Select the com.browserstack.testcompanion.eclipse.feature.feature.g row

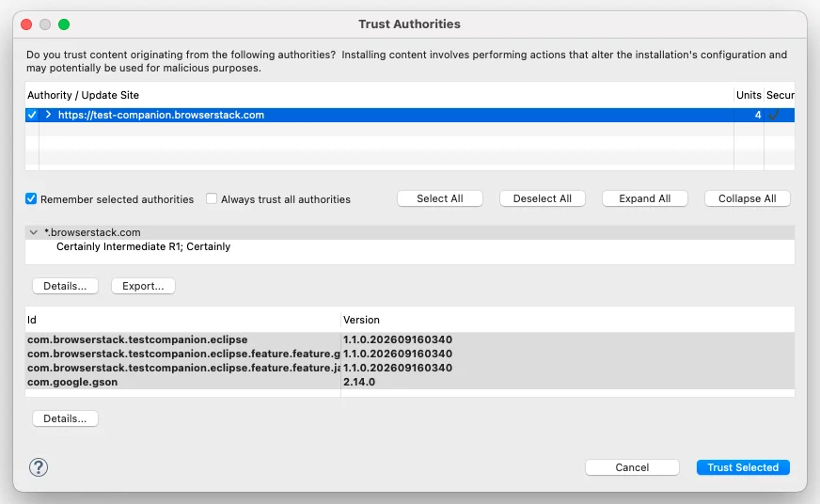(x=410, y=354)
